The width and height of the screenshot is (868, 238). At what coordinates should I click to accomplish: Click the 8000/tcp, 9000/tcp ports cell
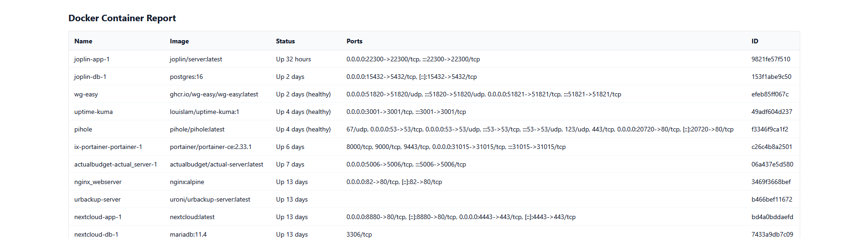click(456, 147)
